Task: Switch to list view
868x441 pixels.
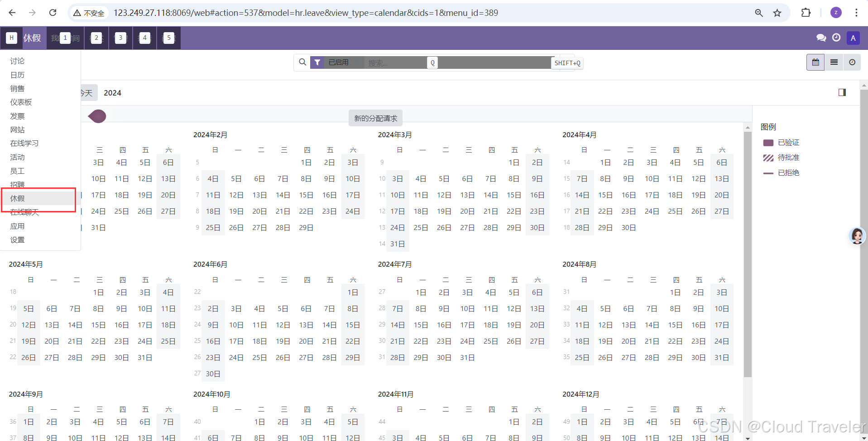Action: pyautogui.click(x=834, y=62)
